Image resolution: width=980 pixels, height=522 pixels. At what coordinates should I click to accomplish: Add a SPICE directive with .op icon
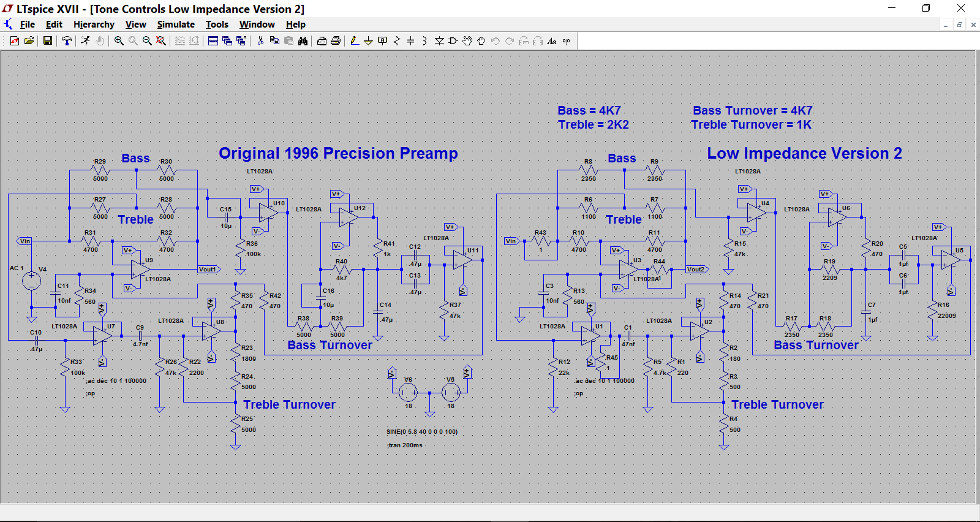coord(566,41)
